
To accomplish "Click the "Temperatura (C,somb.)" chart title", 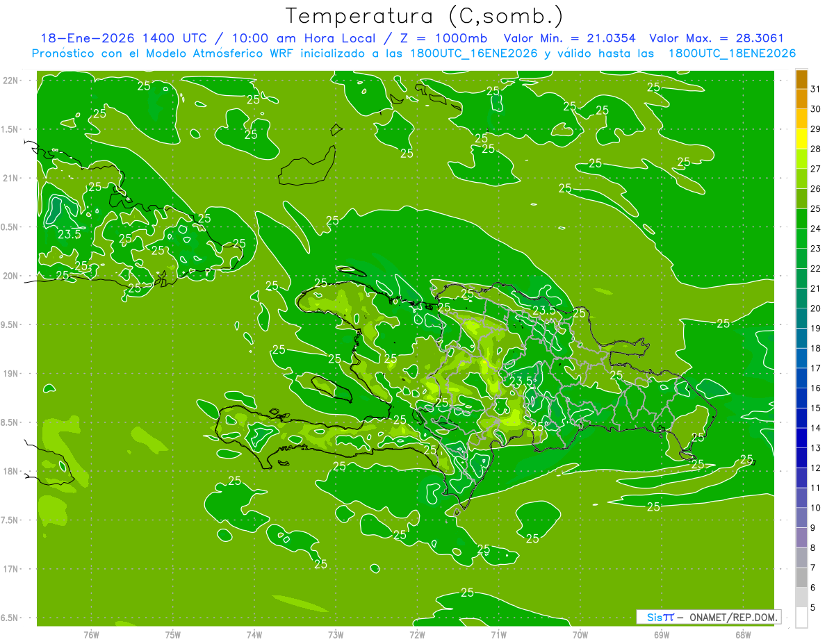I will click(x=425, y=16).
